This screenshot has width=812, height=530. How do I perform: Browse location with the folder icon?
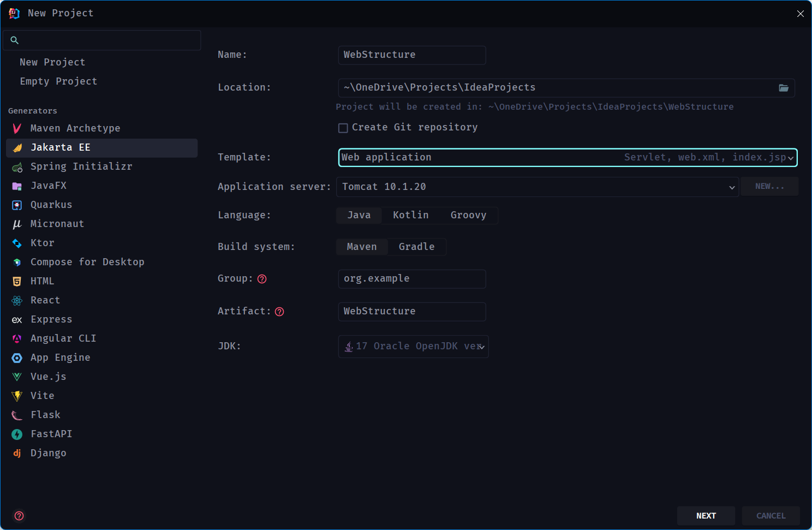tap(784, 88)
